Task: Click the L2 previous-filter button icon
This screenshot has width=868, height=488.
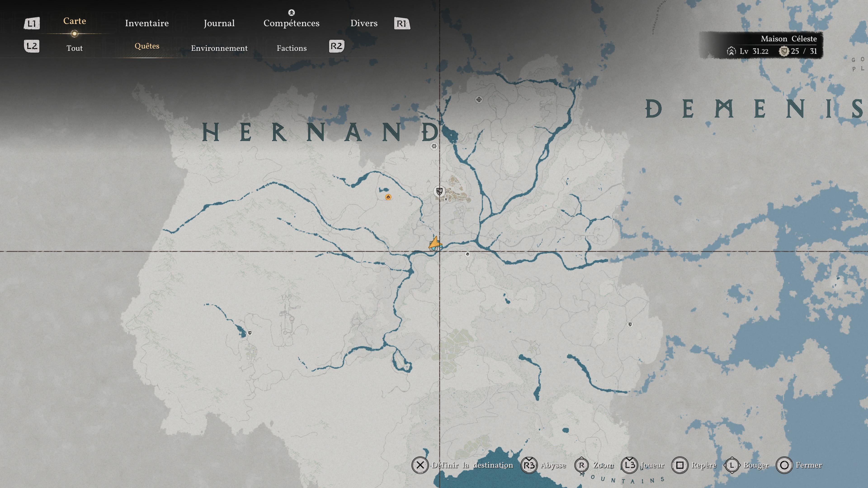Action: click(32, 46)
